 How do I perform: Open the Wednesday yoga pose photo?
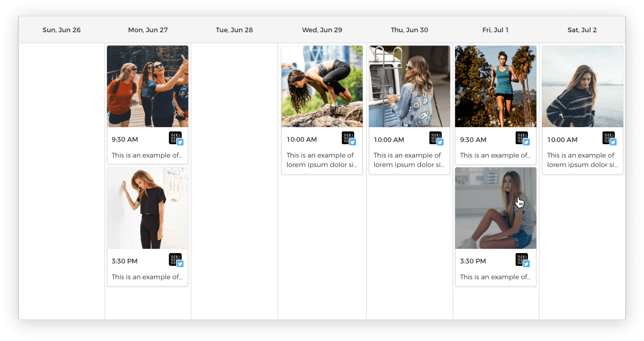pos(322,86)
